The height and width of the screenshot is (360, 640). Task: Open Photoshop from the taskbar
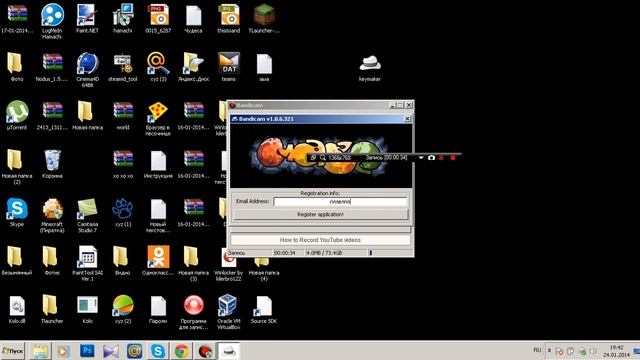(x=87, y=351)
